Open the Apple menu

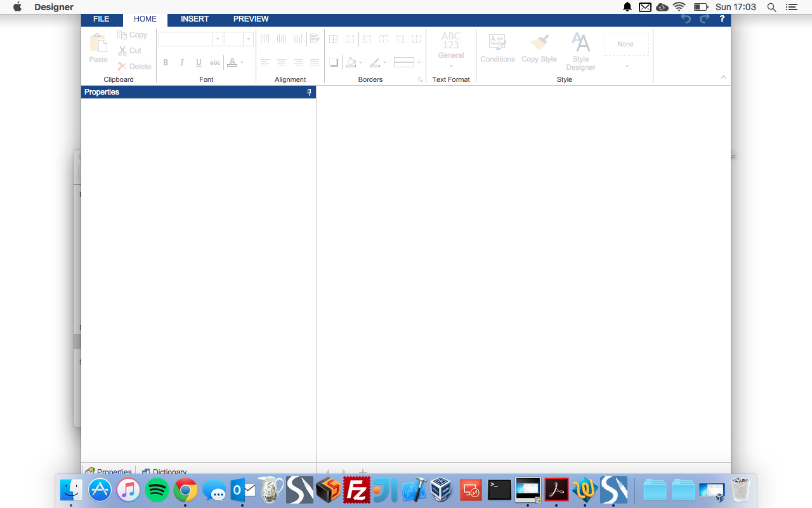(17, 7)
